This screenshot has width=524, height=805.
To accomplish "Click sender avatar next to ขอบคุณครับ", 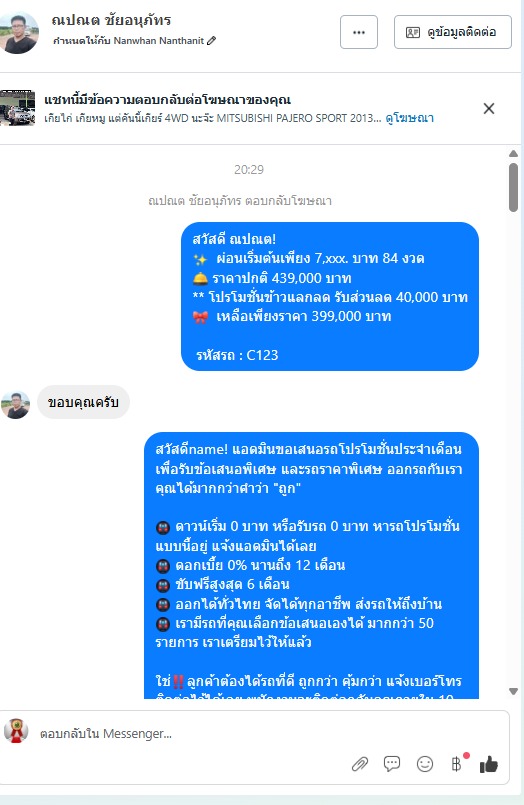I will (15, 405).
